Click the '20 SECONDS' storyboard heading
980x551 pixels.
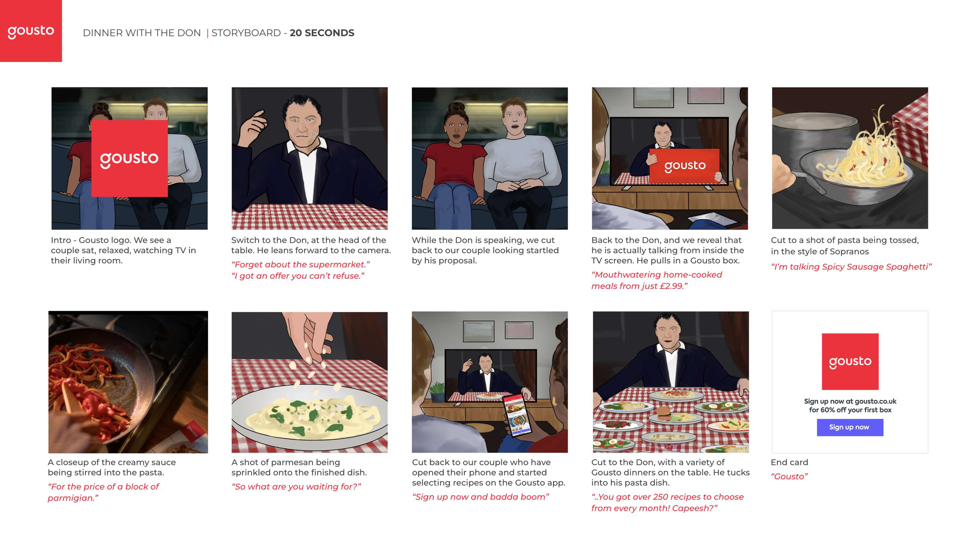[322, 33]
